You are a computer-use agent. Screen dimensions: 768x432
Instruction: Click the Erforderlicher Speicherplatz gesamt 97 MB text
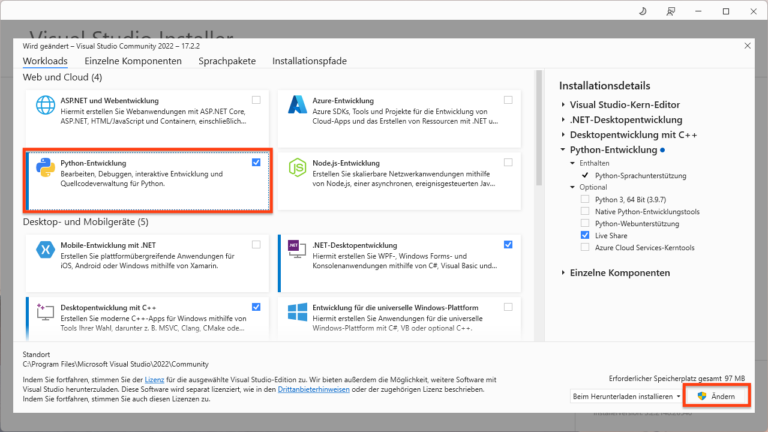676,378
